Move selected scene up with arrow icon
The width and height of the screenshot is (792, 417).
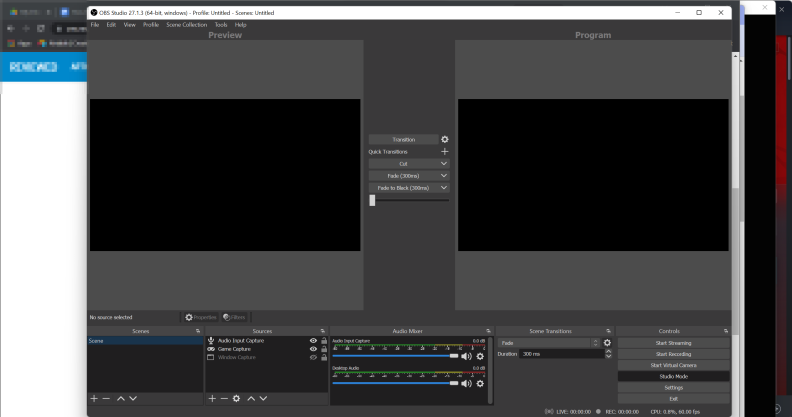pos(121,399)
